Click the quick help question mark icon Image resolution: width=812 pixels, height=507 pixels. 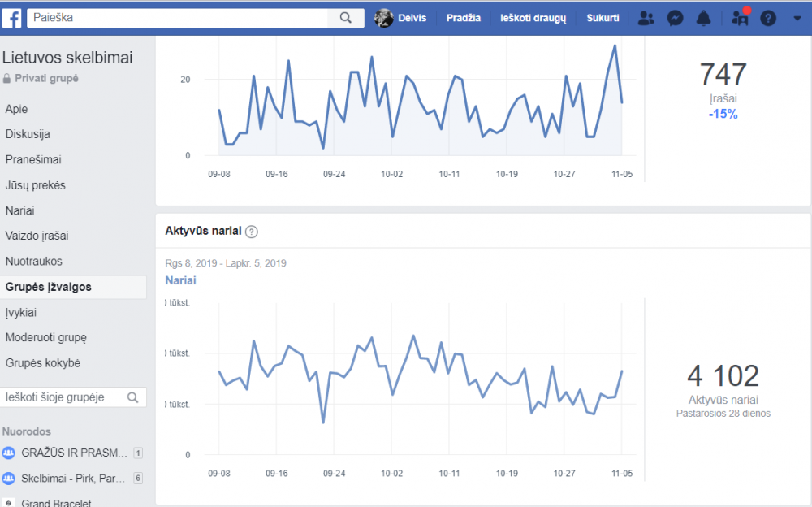768,18
